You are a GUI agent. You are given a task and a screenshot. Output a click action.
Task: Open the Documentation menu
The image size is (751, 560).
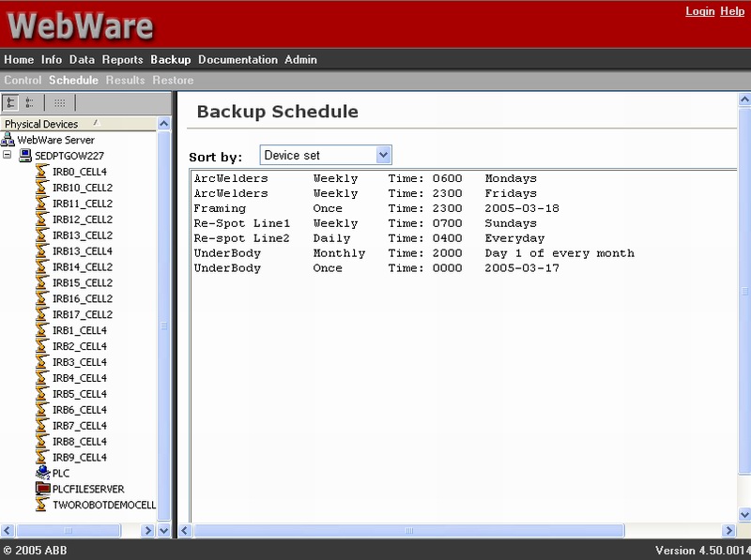click(238, 60)
